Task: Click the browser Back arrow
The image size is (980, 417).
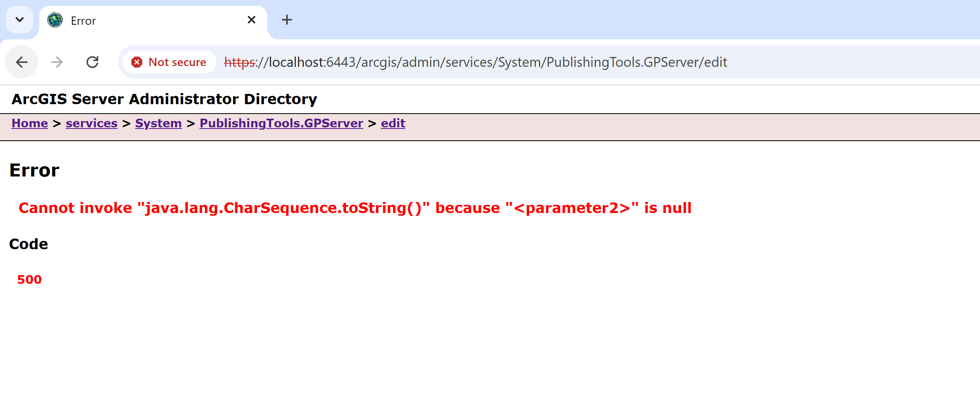Action: coord(22,62)
